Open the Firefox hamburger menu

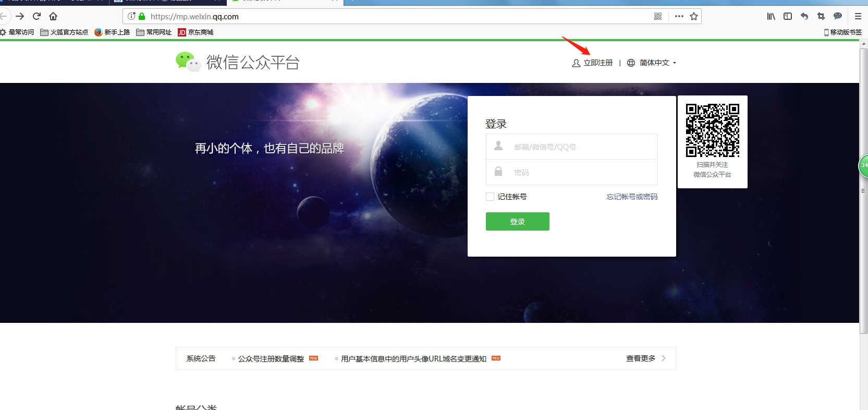click(858, 16)
